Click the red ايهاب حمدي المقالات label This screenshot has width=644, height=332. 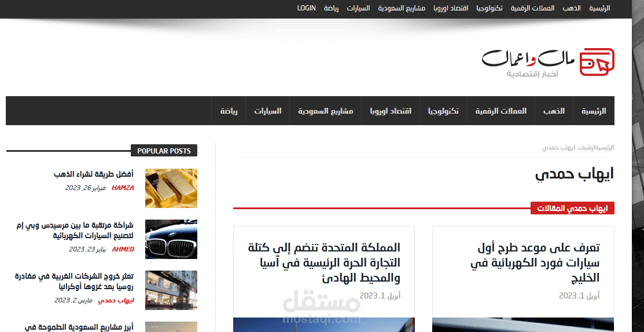572,208
